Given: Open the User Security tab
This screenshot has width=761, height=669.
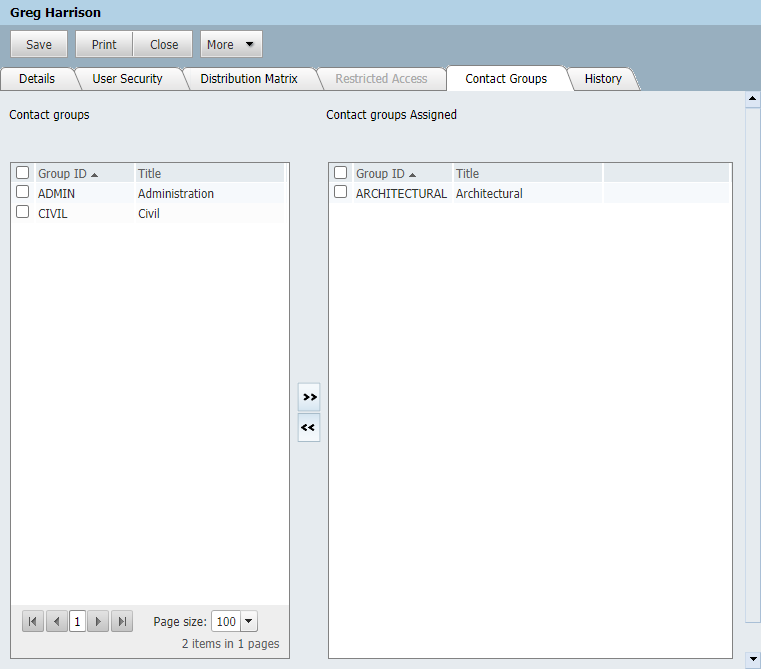Looking at the screenshot, I should tap(127, 79).
